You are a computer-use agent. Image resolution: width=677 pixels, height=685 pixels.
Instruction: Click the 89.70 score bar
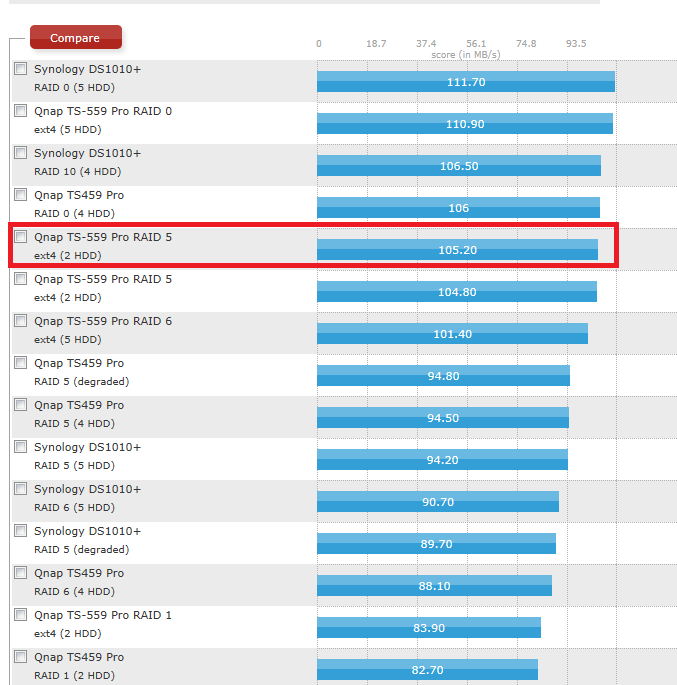436,543
